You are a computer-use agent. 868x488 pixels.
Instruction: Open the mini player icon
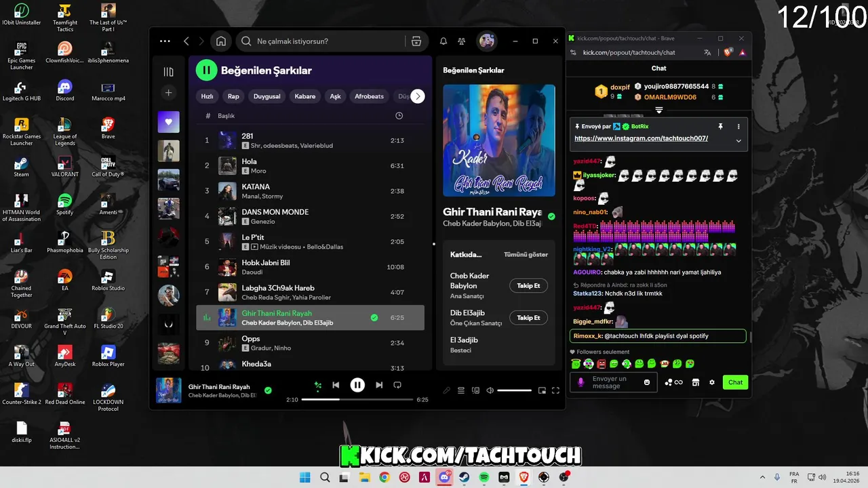(x=542, y=390)
